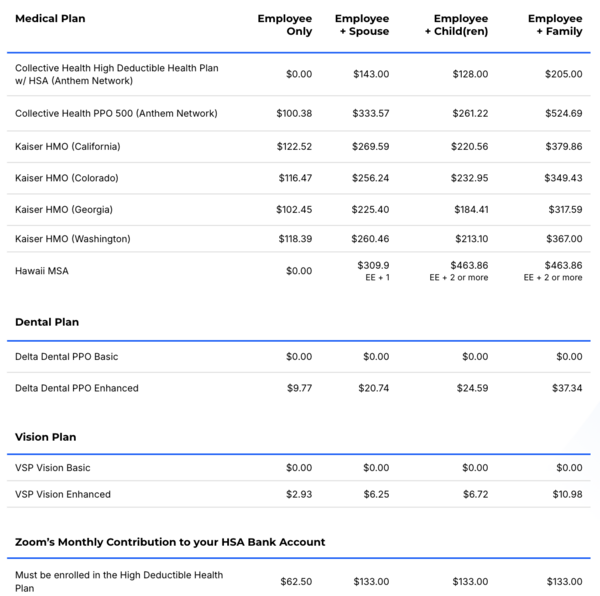Click the Kaiser HMO (Georgia) plan name

tap(64, 210)
